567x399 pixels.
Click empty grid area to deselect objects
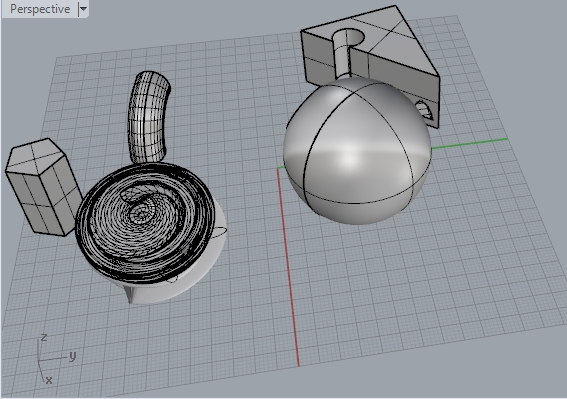(416, 289)
